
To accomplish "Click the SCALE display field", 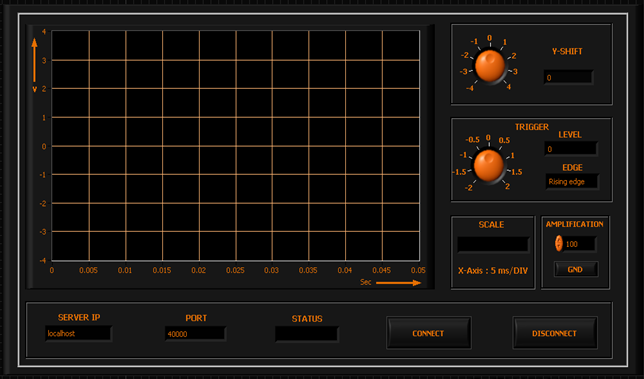I will (x=492, y=244).
